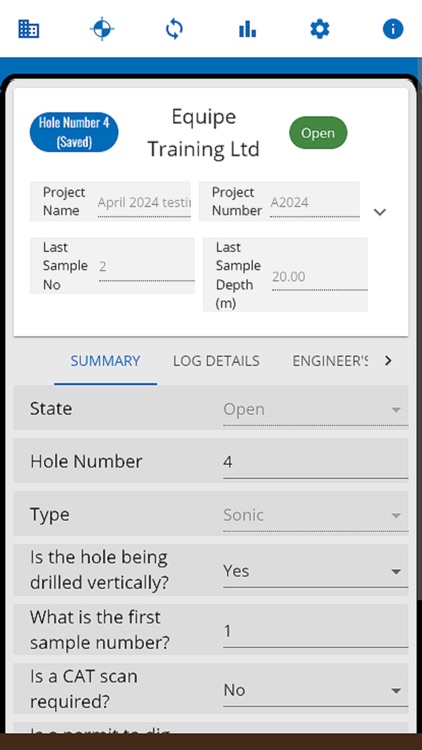Viewport: 422px width, 750px height.
Task: Click the Project Name field
Action: click(144, 203)
